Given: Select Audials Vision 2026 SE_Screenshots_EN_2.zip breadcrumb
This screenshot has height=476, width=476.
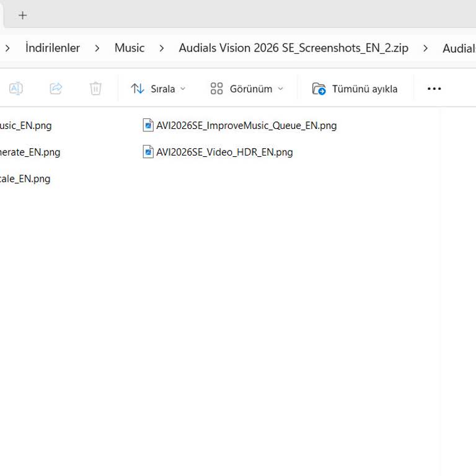Looking at the screenshot, I should coord(293,48).
